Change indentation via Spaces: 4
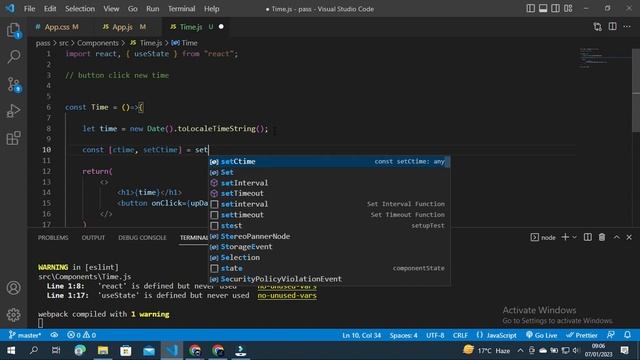This screenshot has height=360, width=640. 403,335
